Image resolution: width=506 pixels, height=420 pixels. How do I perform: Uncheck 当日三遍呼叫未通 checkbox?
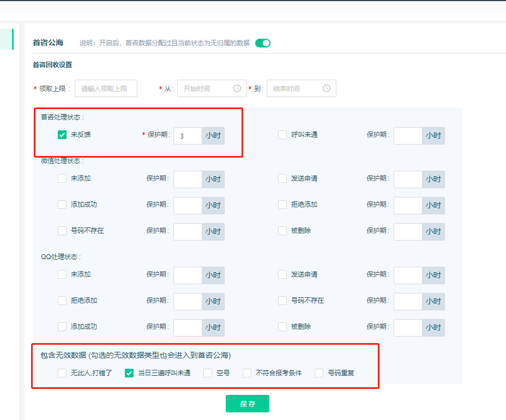click(129, 373)
